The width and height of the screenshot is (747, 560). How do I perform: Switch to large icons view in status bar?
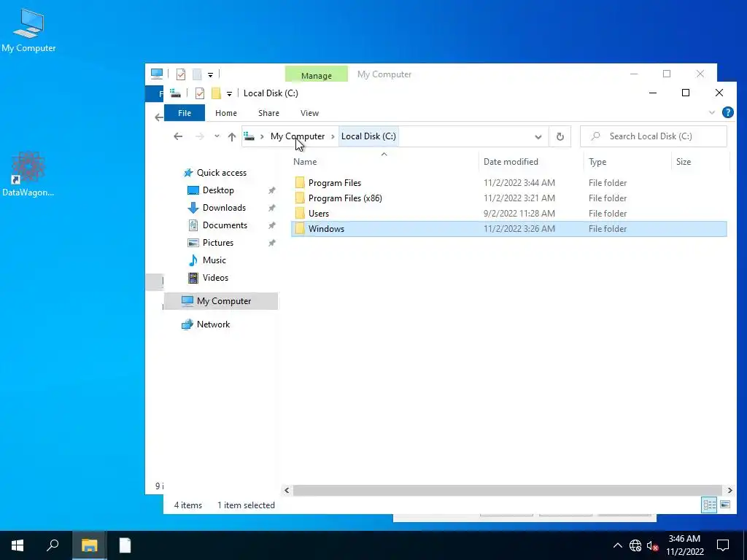pos(725,505)
